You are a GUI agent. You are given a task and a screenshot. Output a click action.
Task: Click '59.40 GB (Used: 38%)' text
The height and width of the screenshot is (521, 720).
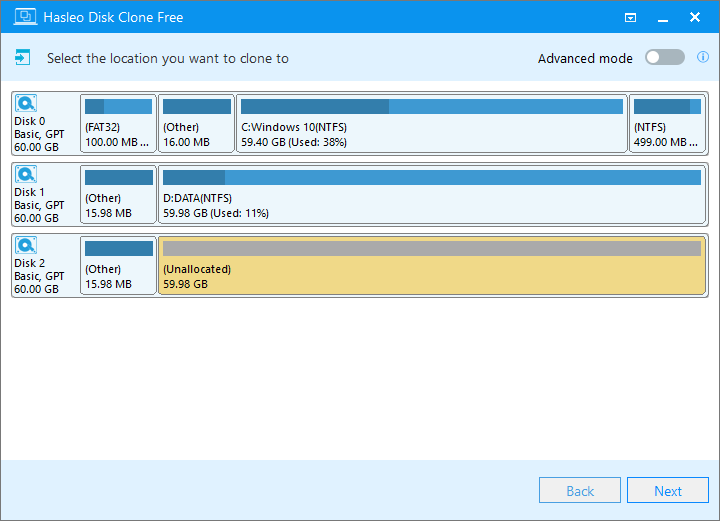click(x=294, y=142)
